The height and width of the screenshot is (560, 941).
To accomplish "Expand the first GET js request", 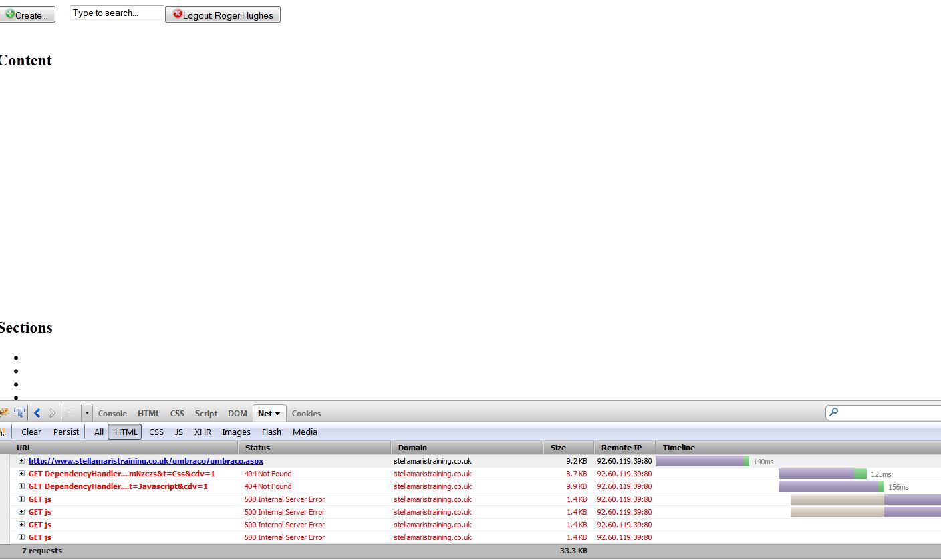I will (21, 499).
